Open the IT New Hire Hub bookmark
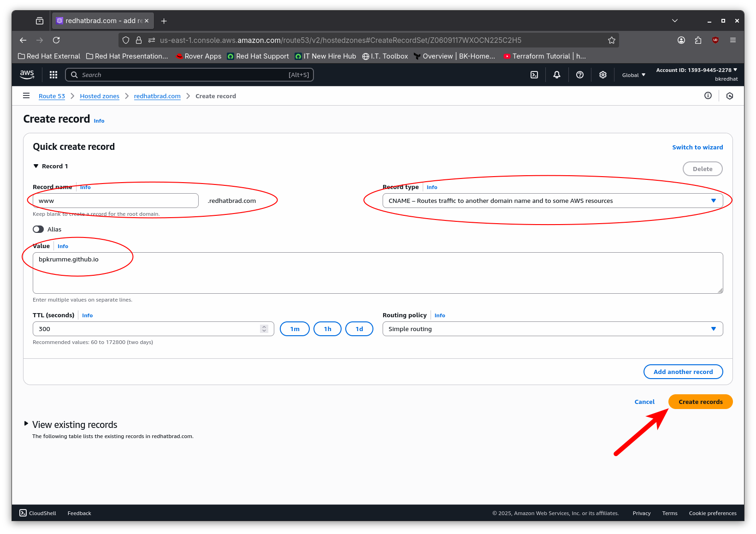This screenshot has width=756, height=534. 325,56
